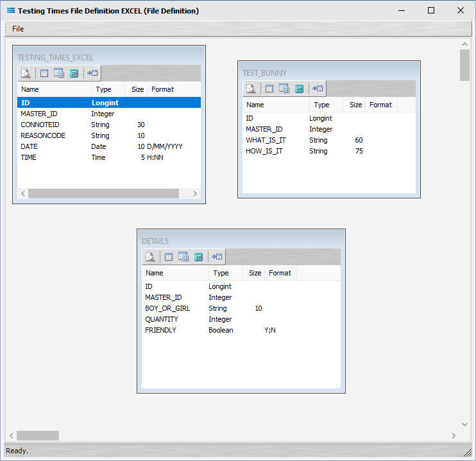Click the preview magnifier icon in DETAILS panel
The image size is (476, 461).
pos(150,257)
